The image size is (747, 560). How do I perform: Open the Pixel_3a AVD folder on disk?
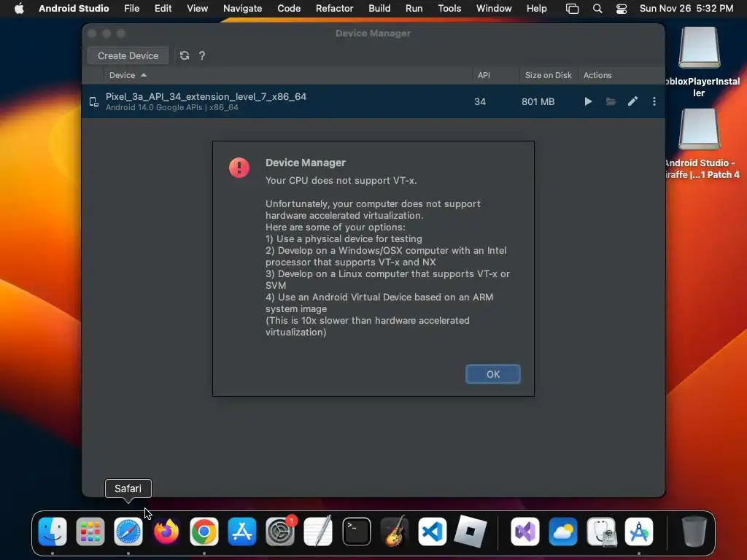pyautogui.click(x=611, y=101)
